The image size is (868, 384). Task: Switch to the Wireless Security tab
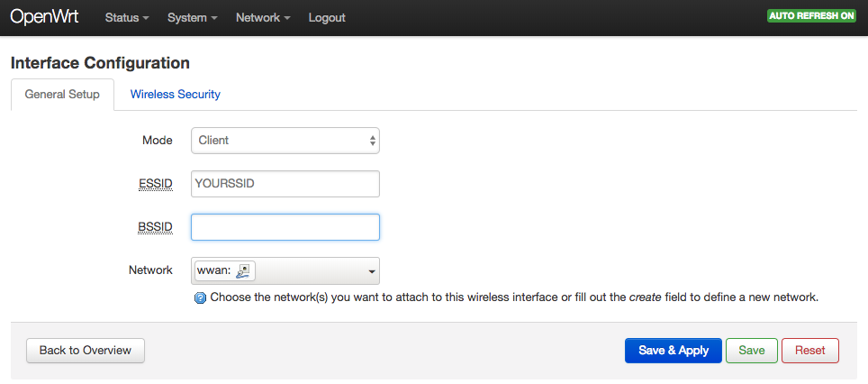click(x=175, y=95)
